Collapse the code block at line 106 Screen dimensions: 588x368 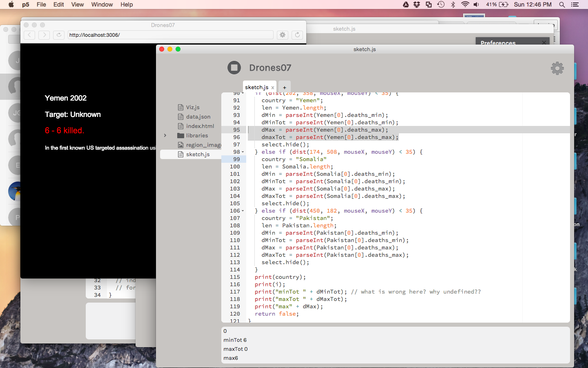click(243, 211)
